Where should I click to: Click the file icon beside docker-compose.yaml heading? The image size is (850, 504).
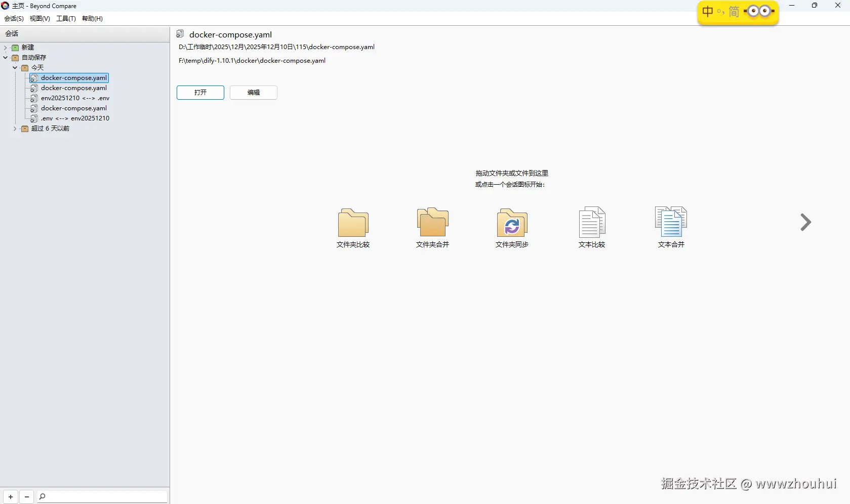pyautogui.click(x=180, y=34)
